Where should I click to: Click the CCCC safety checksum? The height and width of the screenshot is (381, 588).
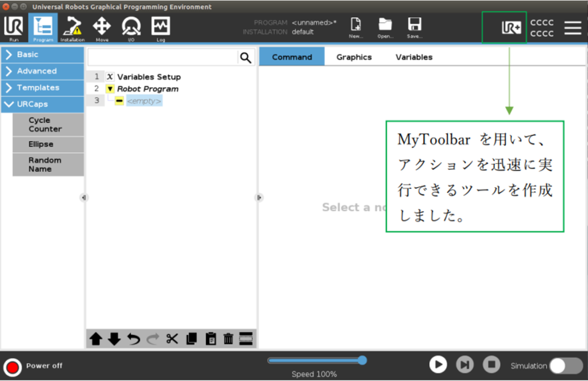click(x=541, y=28)
